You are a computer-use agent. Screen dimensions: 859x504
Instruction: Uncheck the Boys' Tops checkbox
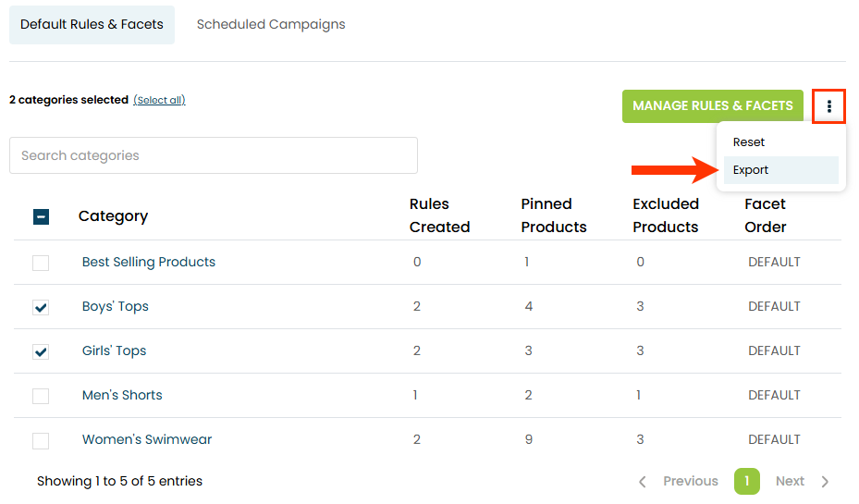(41, 307)
